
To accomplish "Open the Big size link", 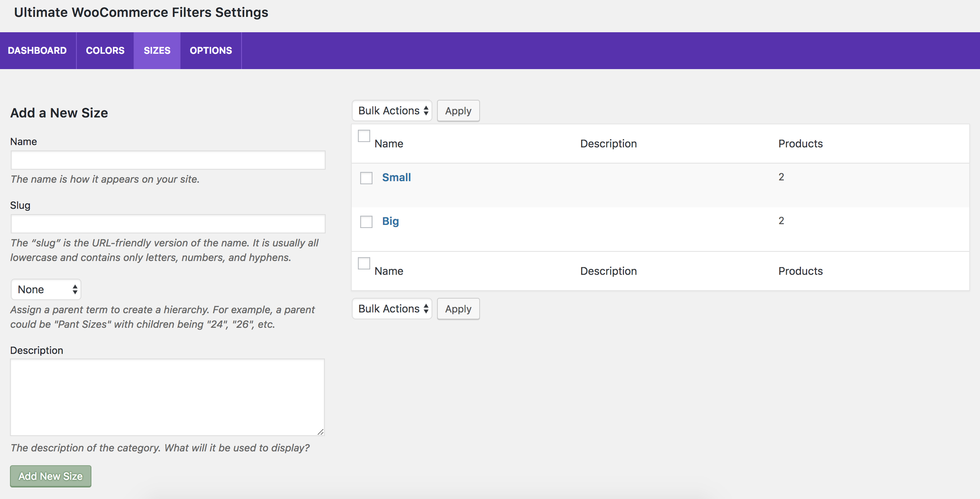I will pyautogui.click(x=391, y=221).
